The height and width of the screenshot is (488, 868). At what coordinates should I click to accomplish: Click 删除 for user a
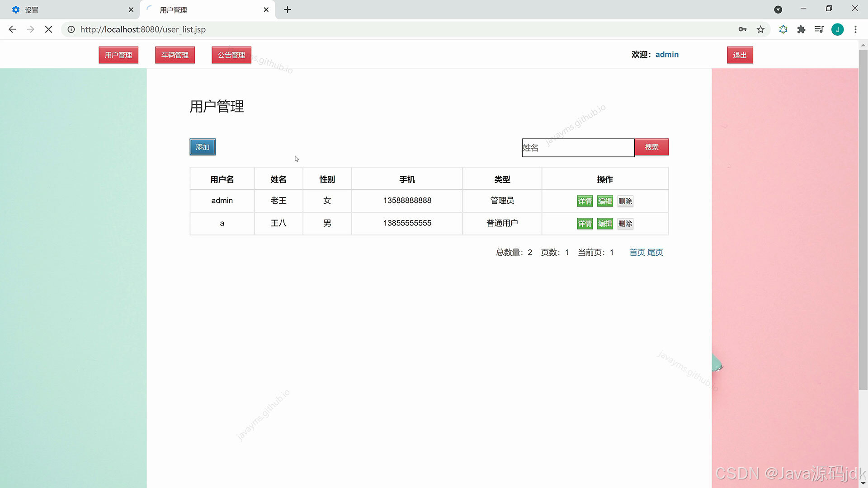point(625,224)
